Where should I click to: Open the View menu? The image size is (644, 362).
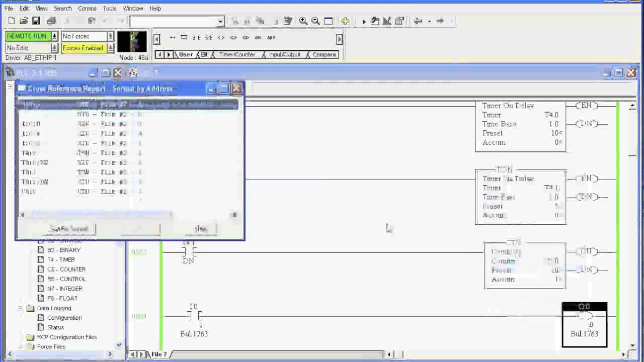pos(42,8)
